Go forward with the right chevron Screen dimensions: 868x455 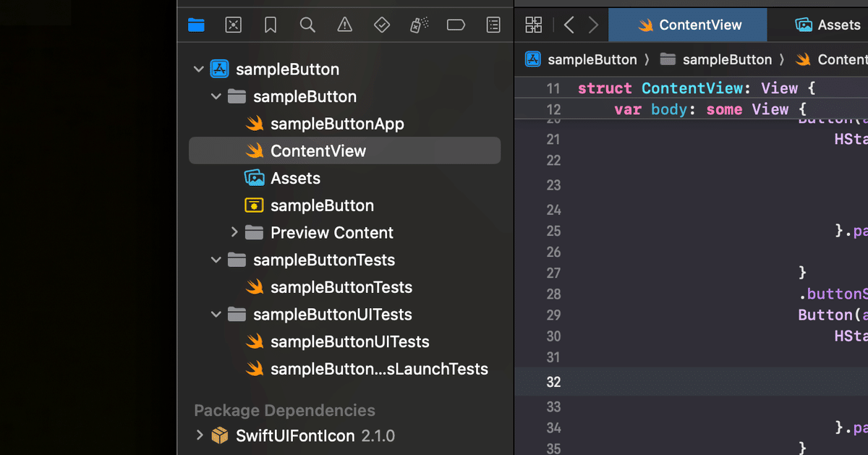coord(593,25)
